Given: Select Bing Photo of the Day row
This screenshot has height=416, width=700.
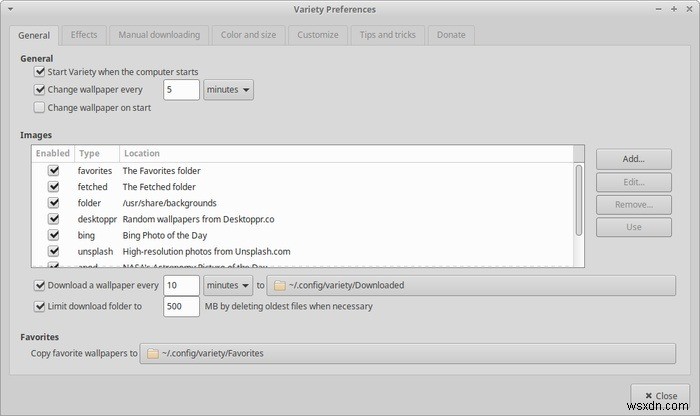Looking at the screenshot, I should point(165,235).
